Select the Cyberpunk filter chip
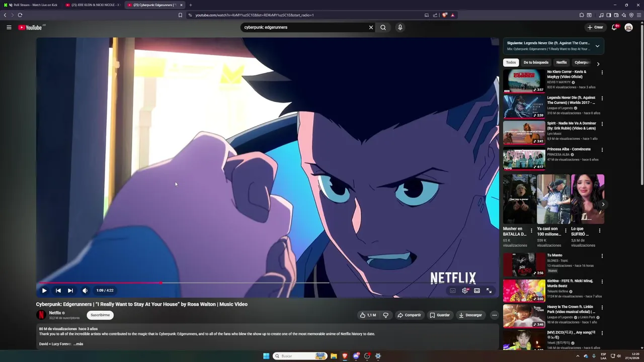The width and height of the screenshot is (644, 362). click(582, 62)
